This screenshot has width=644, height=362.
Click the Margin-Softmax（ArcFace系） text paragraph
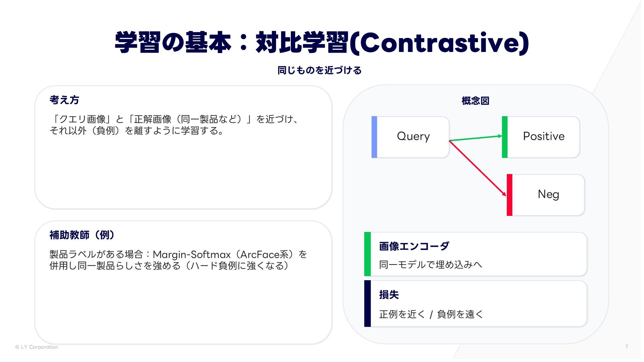[178, 260]
